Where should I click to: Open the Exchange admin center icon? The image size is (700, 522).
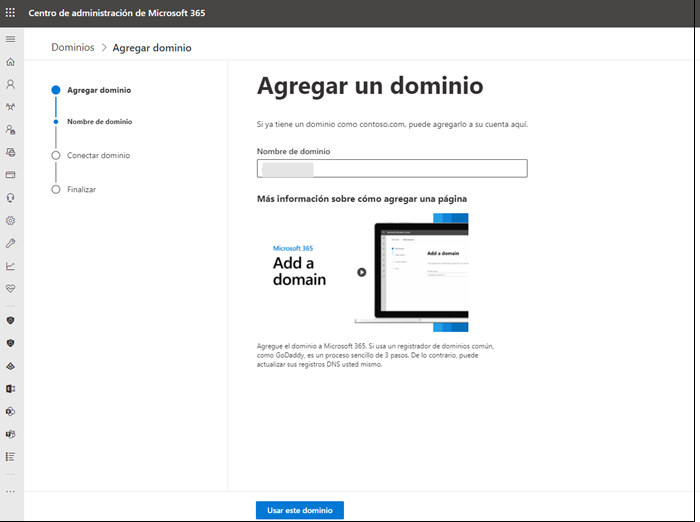point(10,389)
